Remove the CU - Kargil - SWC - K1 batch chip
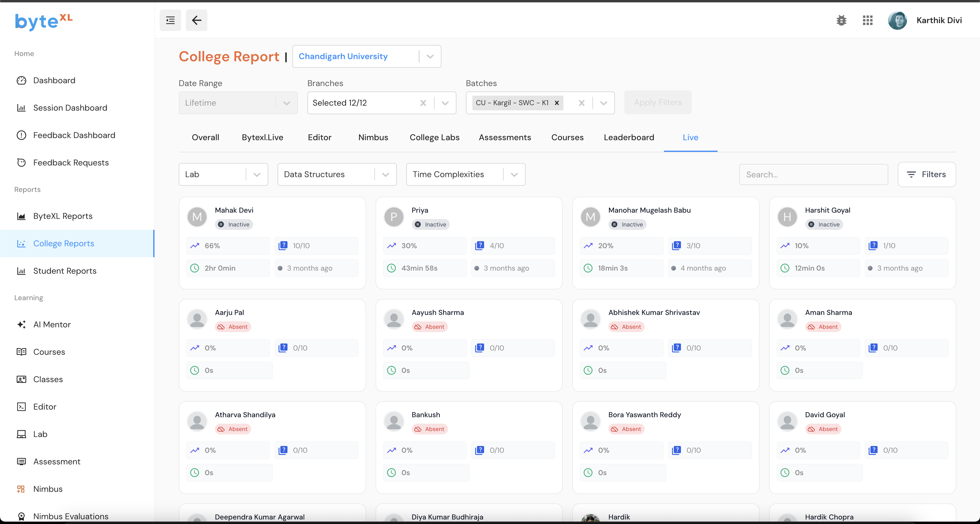 click(x=556, y=103)
